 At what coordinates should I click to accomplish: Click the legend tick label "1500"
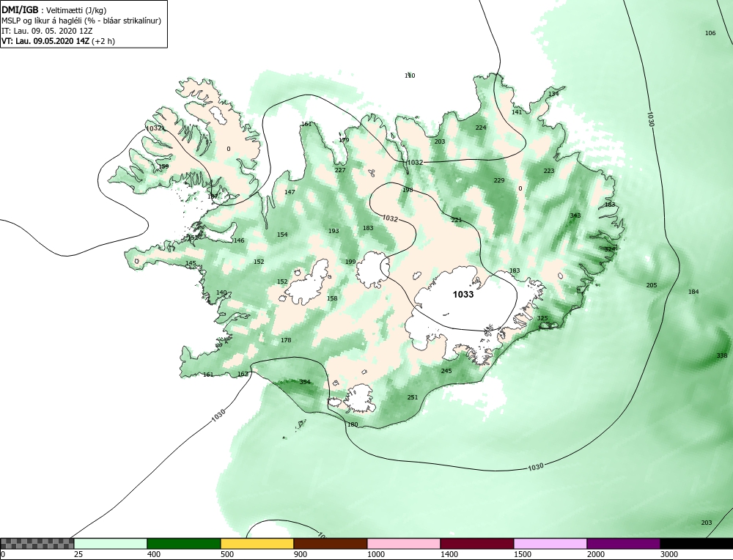tap(523, 554)
